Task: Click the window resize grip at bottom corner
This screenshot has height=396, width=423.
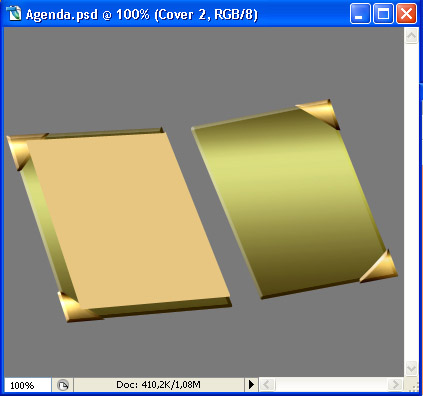Action: 413,387
